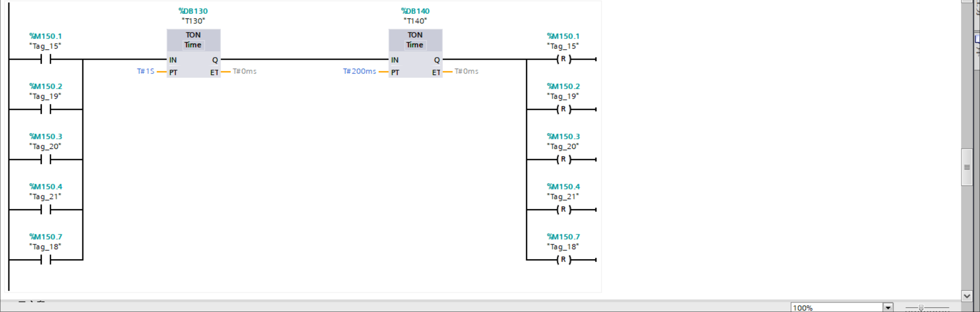Select the Tag_20 reset coil
Screen dimensions: 980x312
click(563, 159)
